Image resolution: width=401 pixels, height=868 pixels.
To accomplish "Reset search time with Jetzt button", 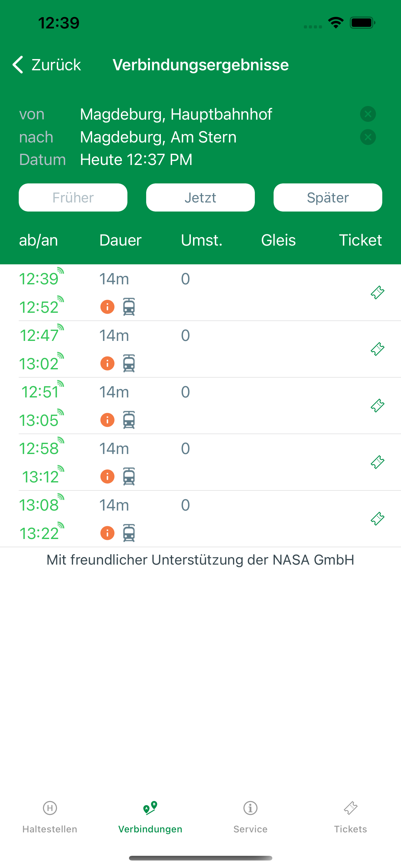I will (x=200, y=197).
